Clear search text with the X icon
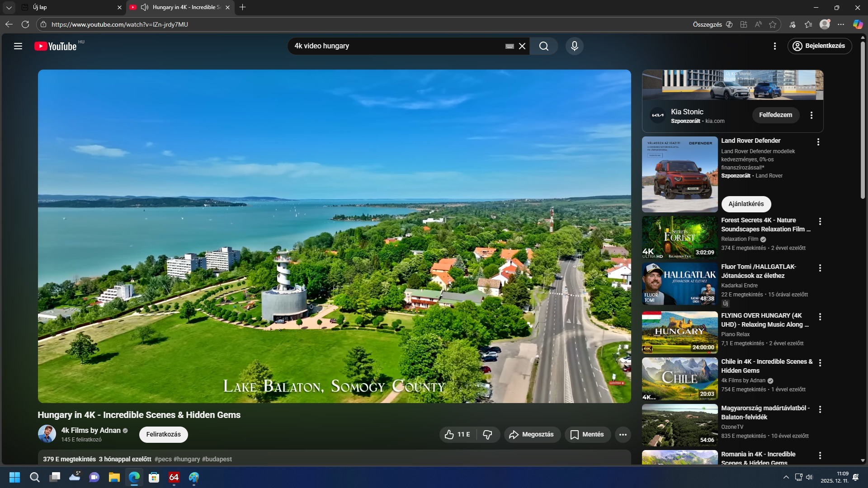 [x=522, y=46]
